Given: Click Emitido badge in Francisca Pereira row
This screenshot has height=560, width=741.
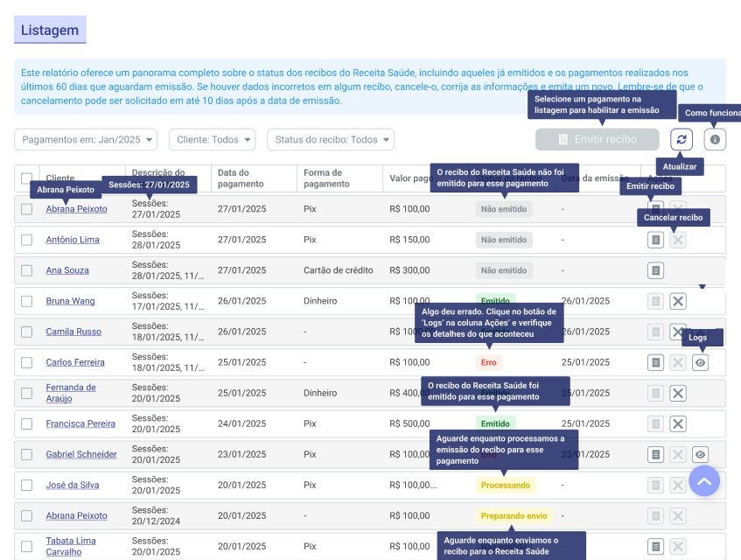Looking at the screenshot, I should pyautogui.click(x=495, y=423).
